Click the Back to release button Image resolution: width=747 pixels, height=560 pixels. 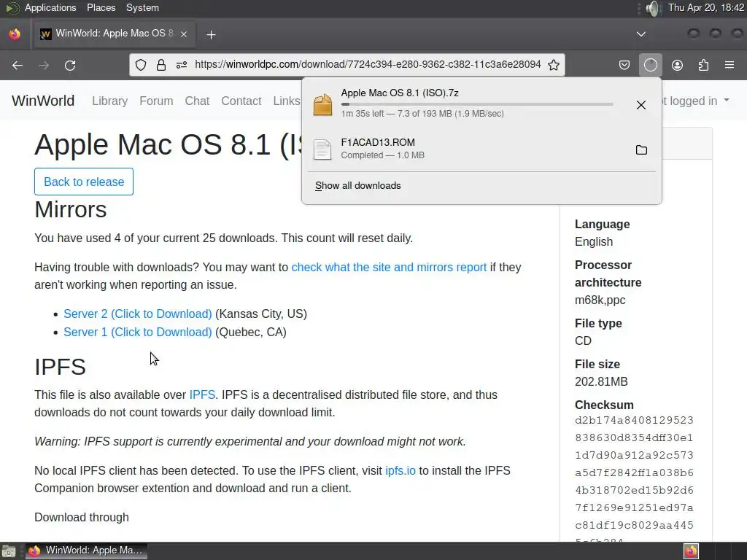click(x=84, y=182)
